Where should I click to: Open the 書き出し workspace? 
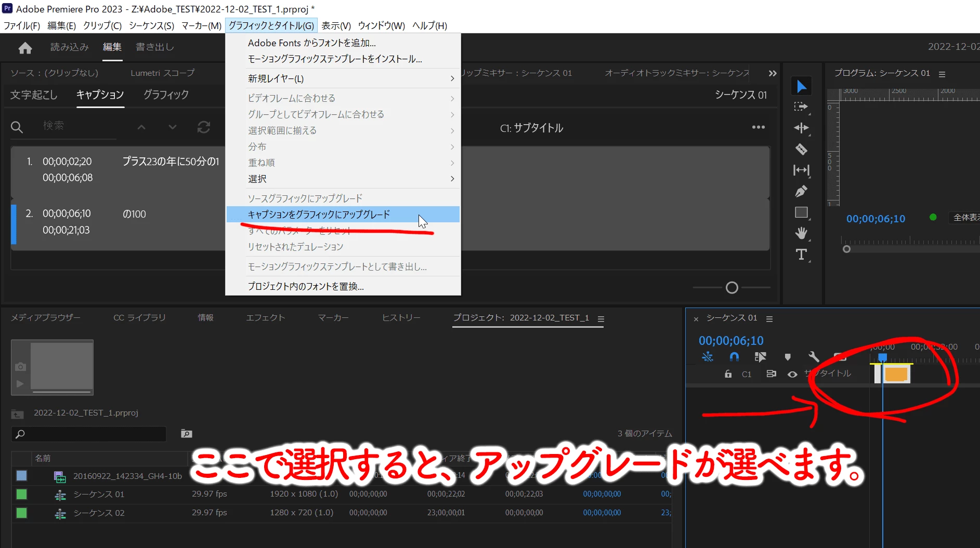coord(155,47)
